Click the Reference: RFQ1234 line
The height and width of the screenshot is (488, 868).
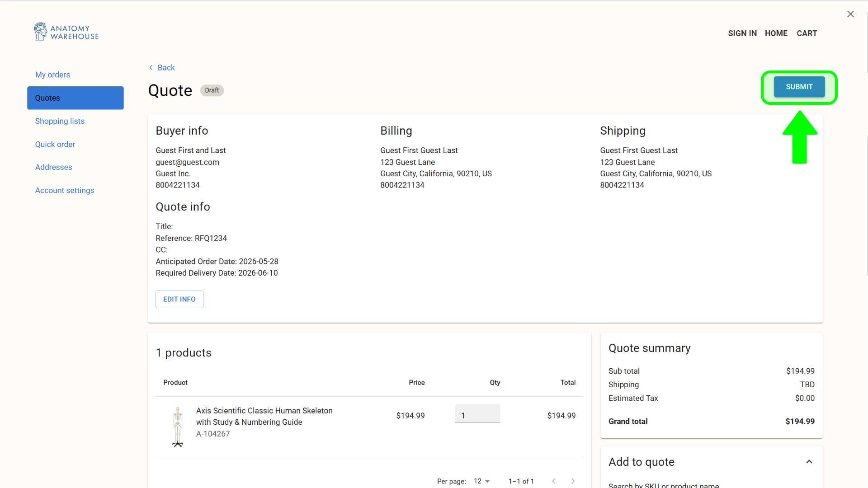click(x=191, y=238)
